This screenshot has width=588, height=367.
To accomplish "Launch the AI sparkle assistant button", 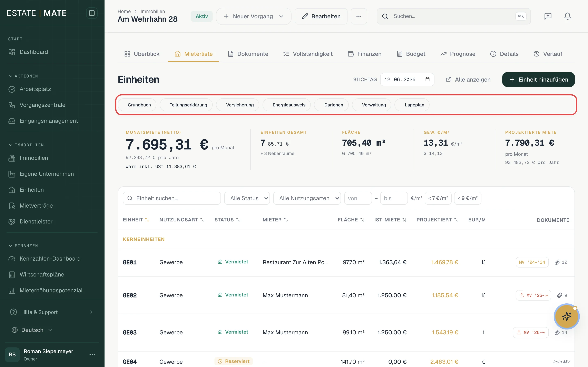I will [567, 316].
